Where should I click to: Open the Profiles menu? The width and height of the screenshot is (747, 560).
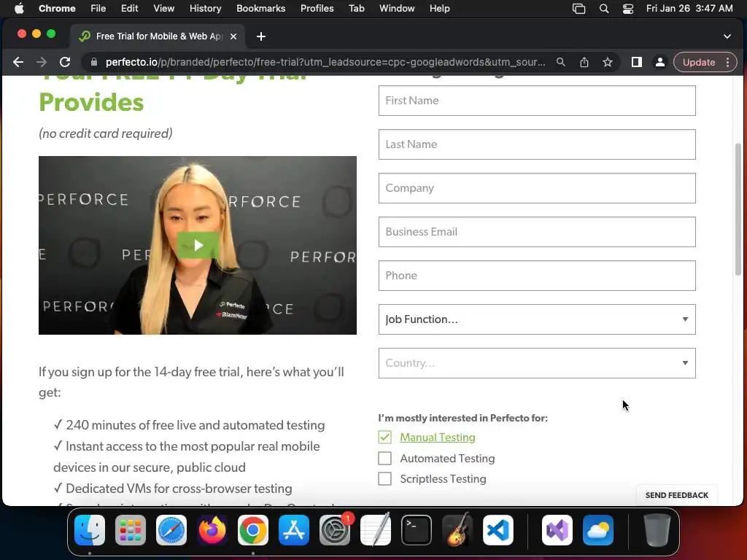(x=317, y=9)
